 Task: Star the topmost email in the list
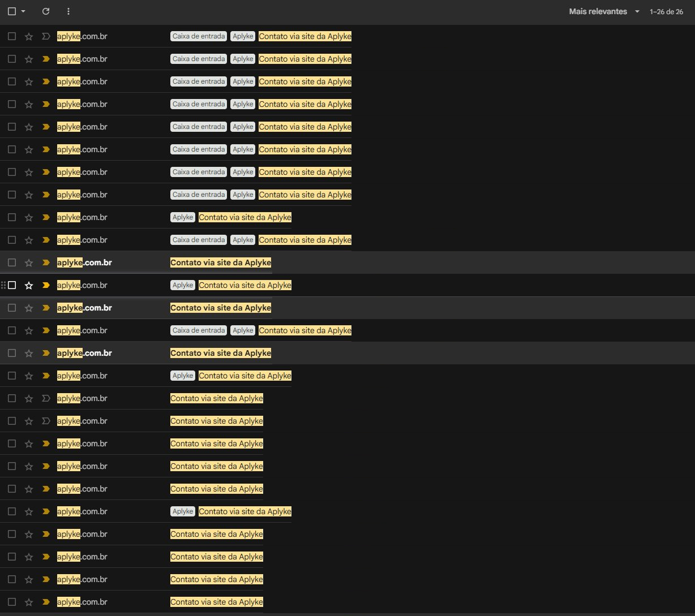coord(29,36)
